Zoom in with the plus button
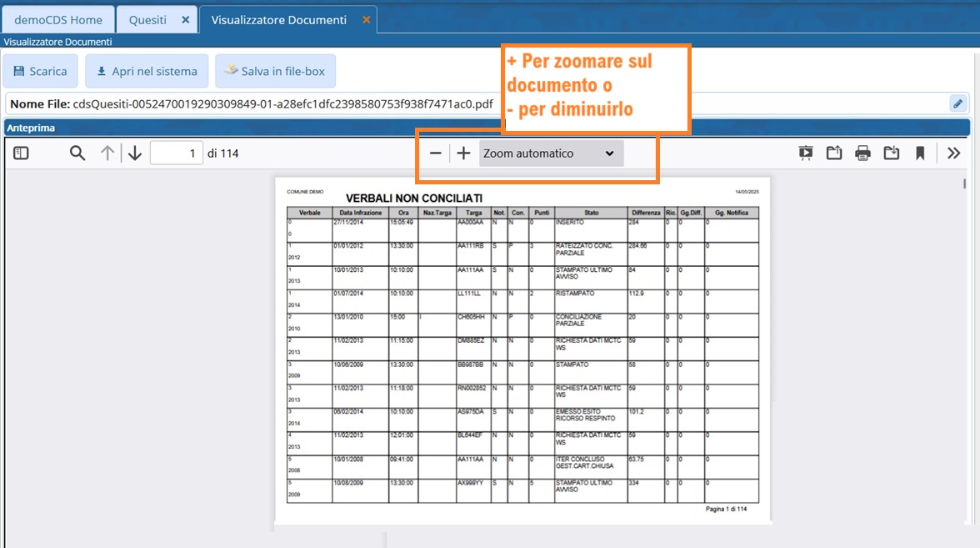Screen dimensions: 980x548 coord(464,153)
